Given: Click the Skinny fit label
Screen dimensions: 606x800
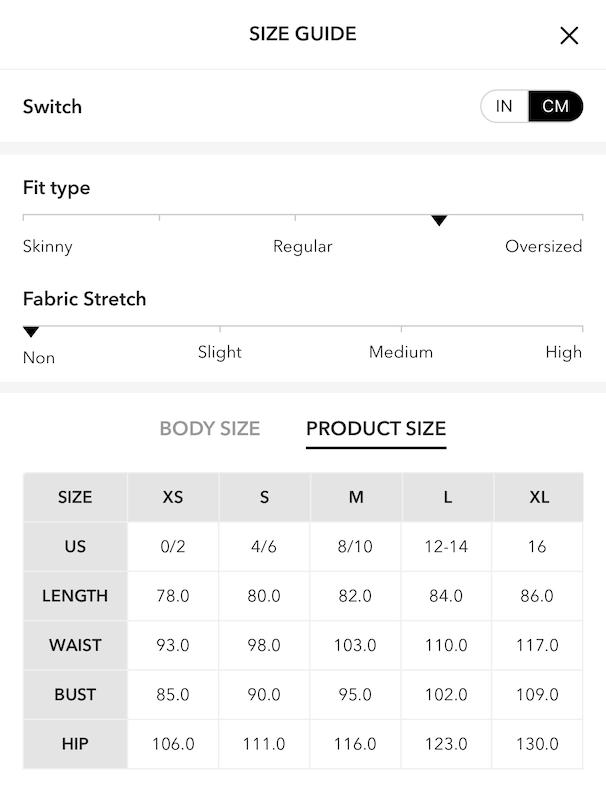Looking at the screenshot, I should 48,246.
